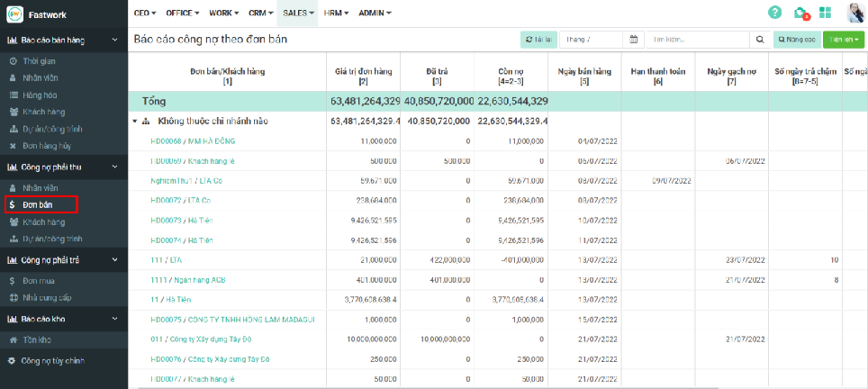868x389 pixels.
Task: Open the calendar date picker icon
Action: [x=634, y=40]
